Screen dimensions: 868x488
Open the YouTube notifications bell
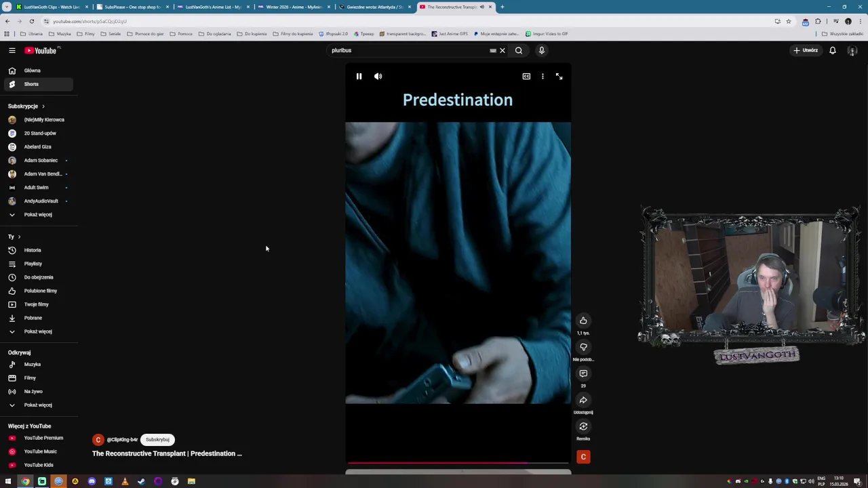833,50
